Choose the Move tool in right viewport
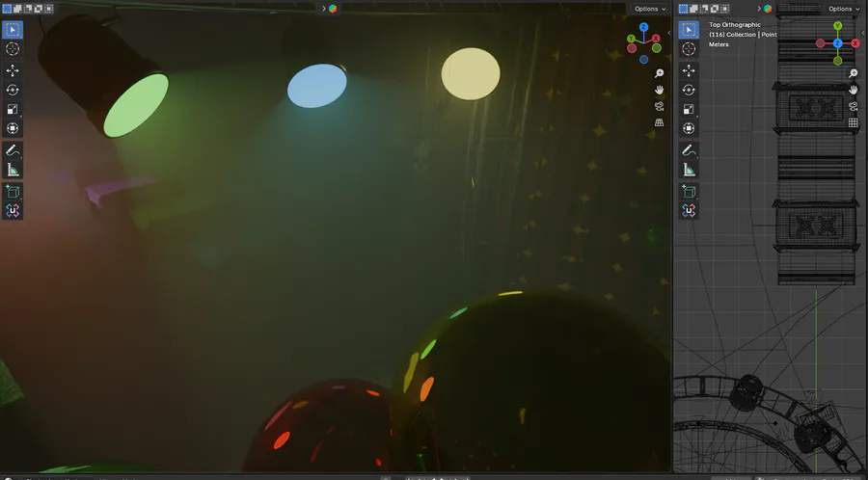Viewport: 868px width, 480px height. pyautogui.click(x=689, y=70)
